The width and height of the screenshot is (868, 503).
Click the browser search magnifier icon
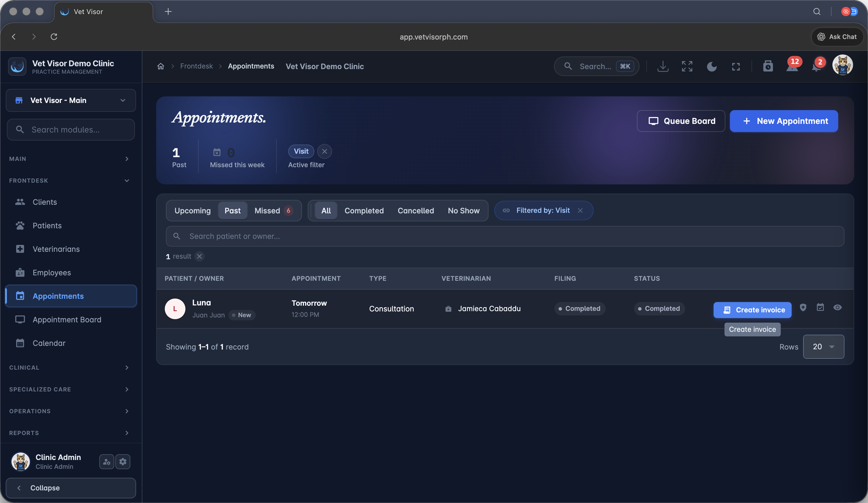point(817,12)
